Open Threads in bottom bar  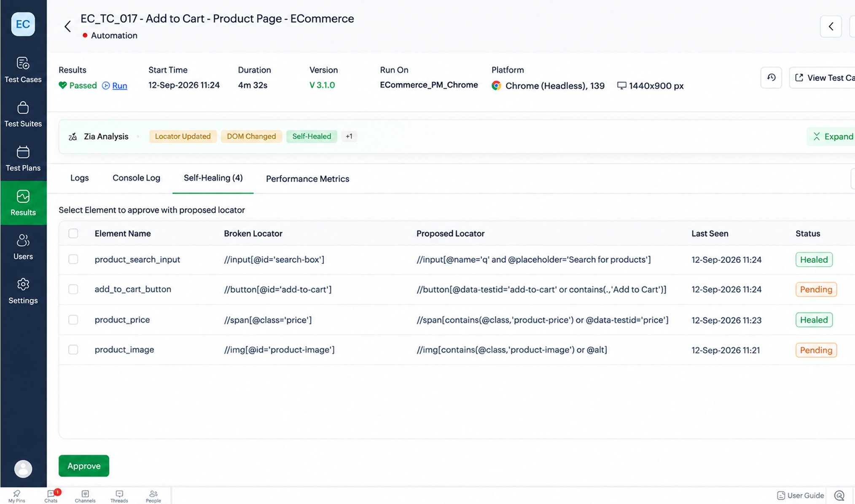(x=119, y=496)
